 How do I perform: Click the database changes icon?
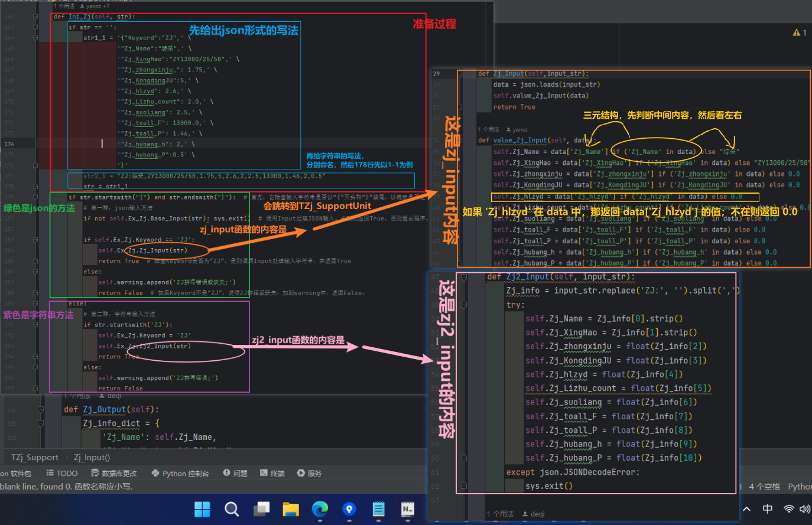click(x=95, y=473)
